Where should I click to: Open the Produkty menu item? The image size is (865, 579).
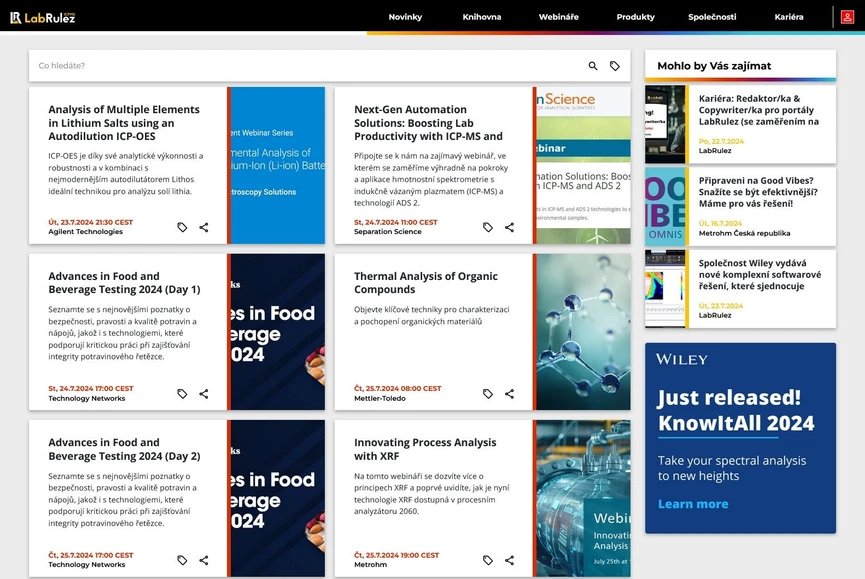click(x=636, y=17)
